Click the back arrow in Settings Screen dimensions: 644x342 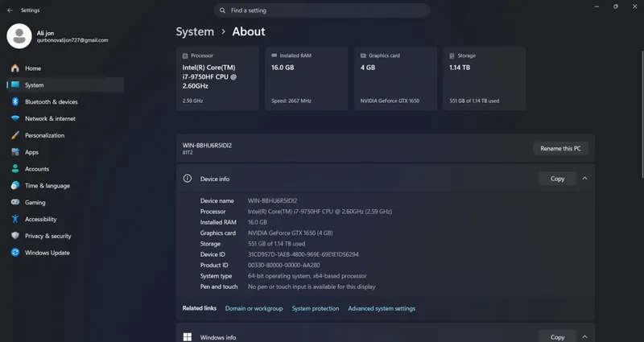[10, 10]
